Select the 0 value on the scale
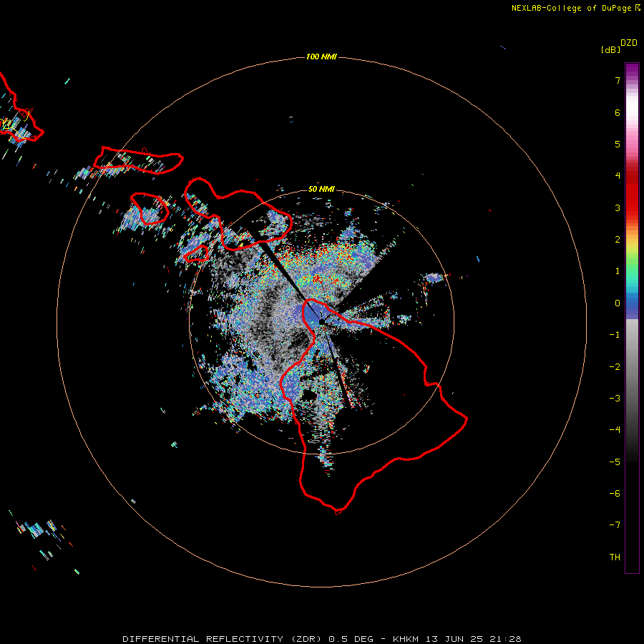 [618, 303]
